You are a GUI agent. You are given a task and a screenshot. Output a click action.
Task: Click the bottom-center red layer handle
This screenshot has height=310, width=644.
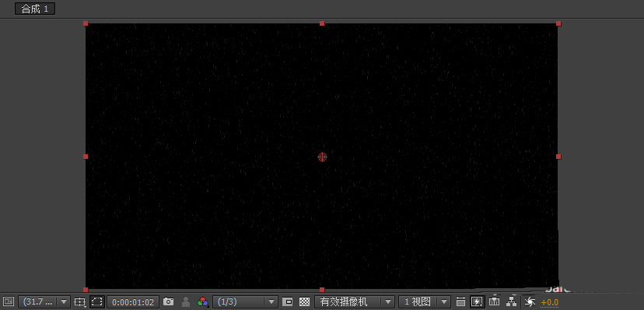[322, 290]
